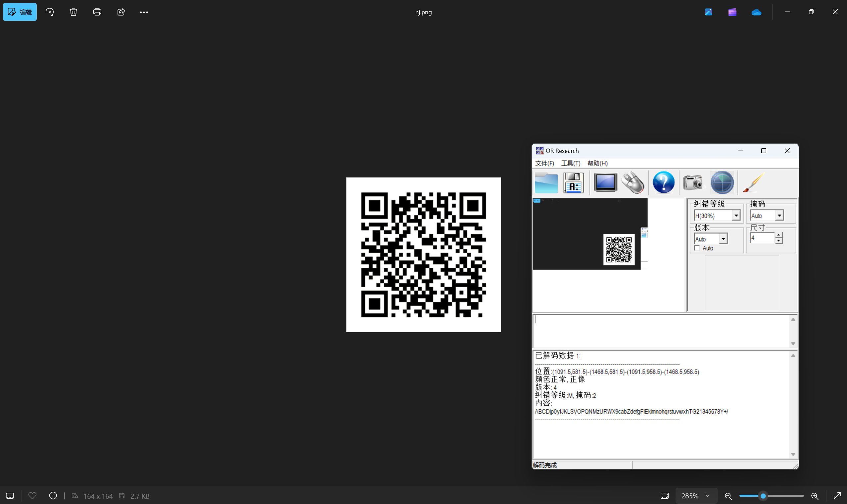Click the 解码完成 status bar text
Image resolution: width=847 pixels, height=504 pixels.
coord(545,465)
